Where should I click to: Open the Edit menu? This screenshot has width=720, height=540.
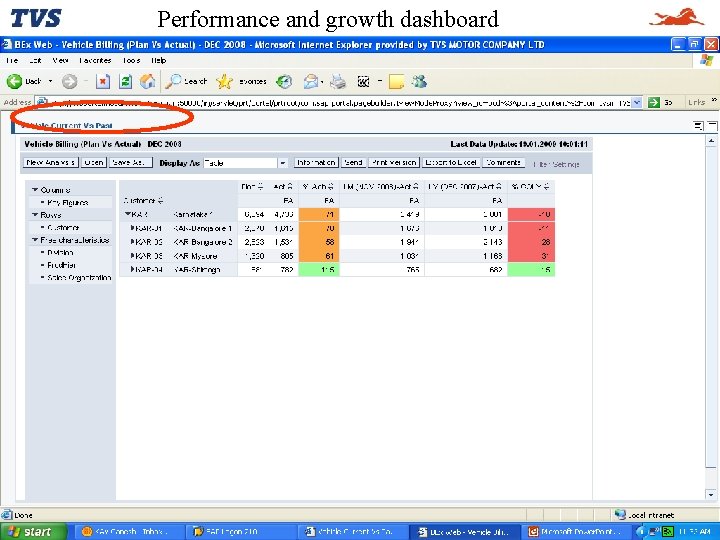click(35, 60)
